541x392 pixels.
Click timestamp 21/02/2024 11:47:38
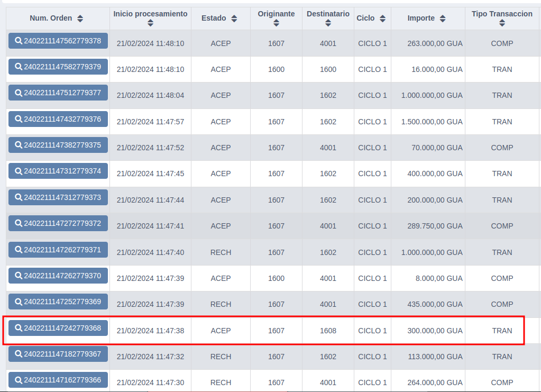tap(150, 331)
